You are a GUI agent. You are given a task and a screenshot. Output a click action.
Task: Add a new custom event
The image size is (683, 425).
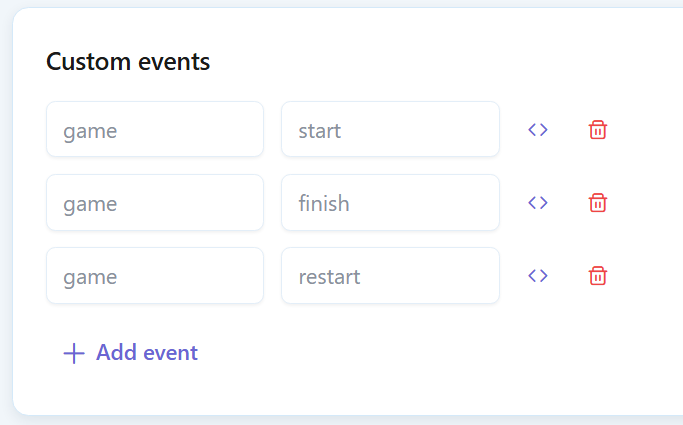[x=131, y=353]
